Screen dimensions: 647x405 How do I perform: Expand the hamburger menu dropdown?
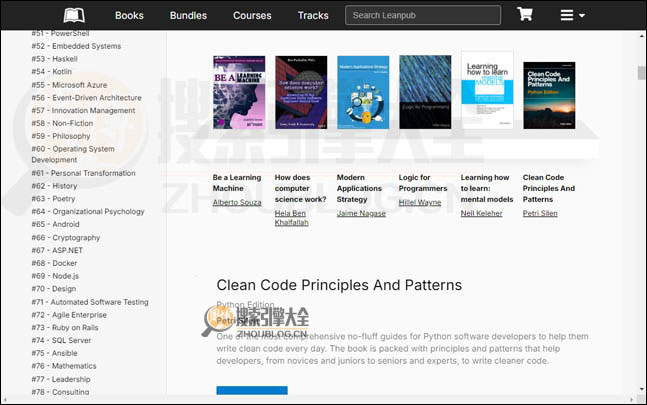tap(572, 15)
